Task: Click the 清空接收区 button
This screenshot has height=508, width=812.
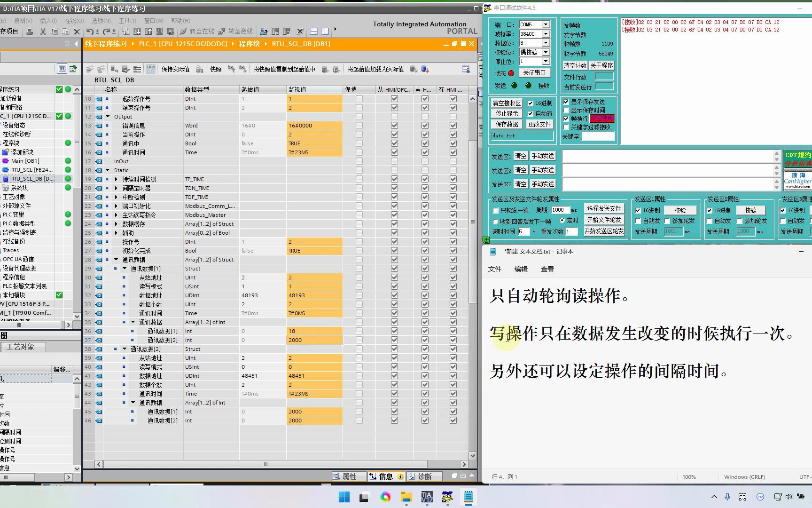Action: (x=506, y=103)
